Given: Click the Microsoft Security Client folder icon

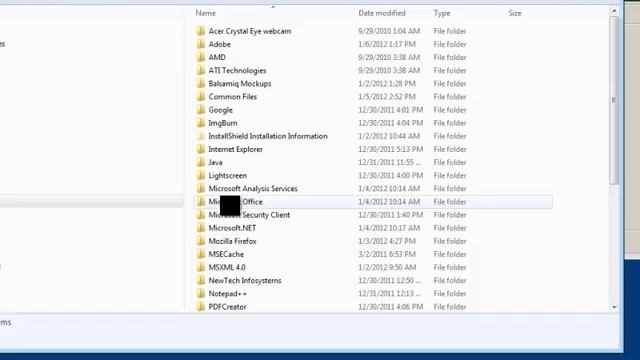Looking at the screenshot, I should (200, 215).
